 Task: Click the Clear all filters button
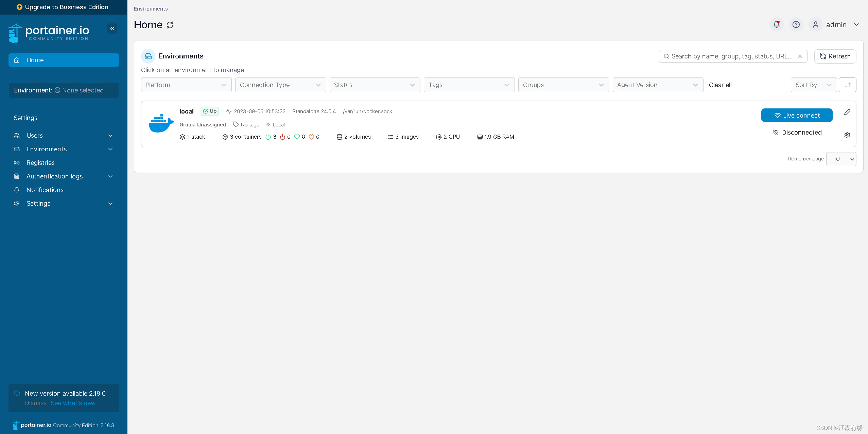pos(720,84)
